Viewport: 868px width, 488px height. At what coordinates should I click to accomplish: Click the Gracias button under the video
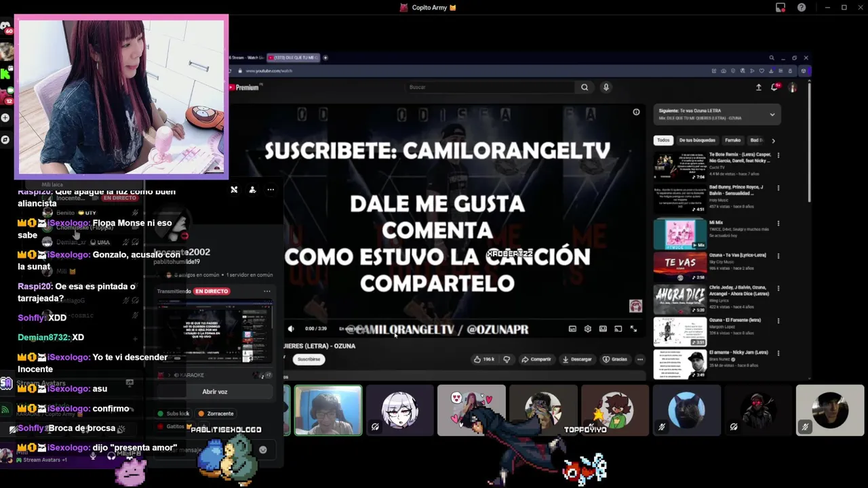point(615,359)
